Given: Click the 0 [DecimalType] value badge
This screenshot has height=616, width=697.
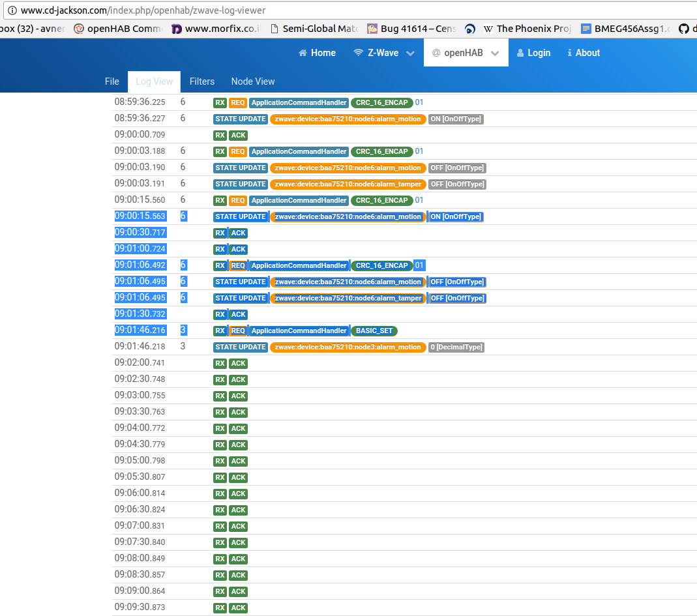Looking at the screenshot, I should coord(456,347).
